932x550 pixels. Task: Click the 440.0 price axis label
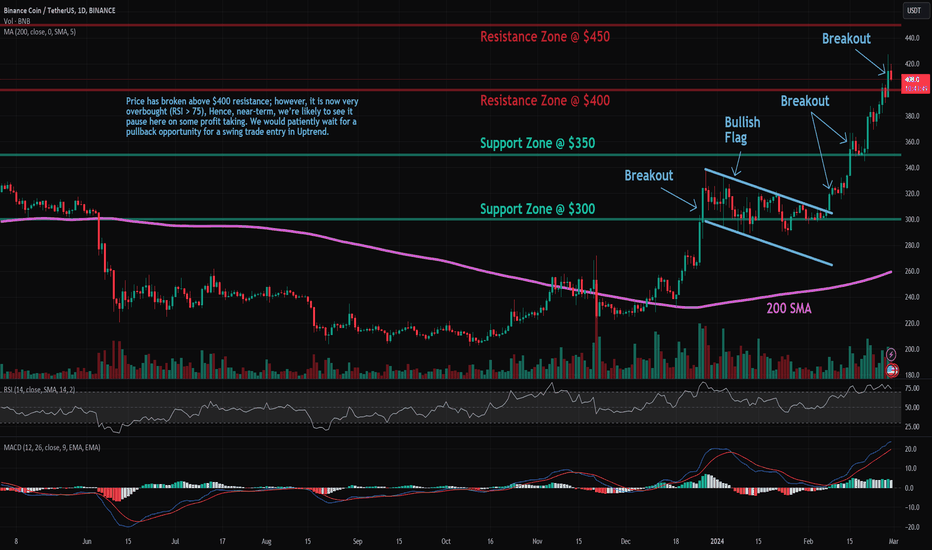tap(912, 38)
